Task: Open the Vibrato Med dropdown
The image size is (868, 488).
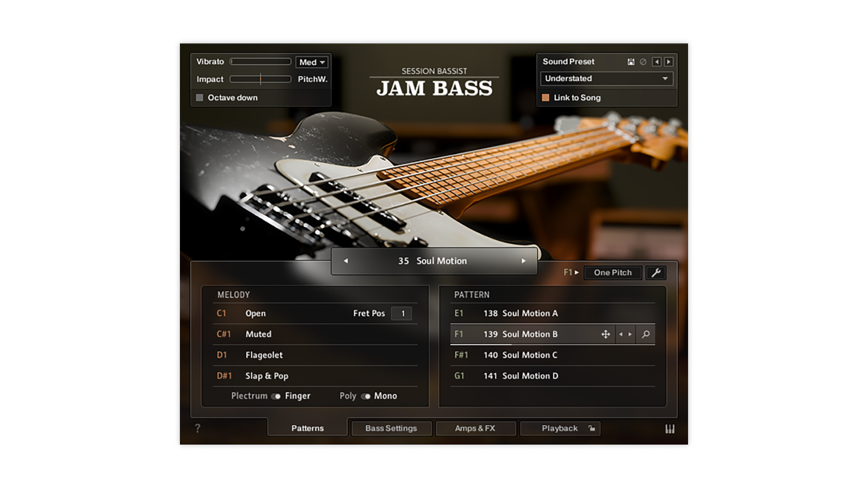Action: click(x=312, y=62)
